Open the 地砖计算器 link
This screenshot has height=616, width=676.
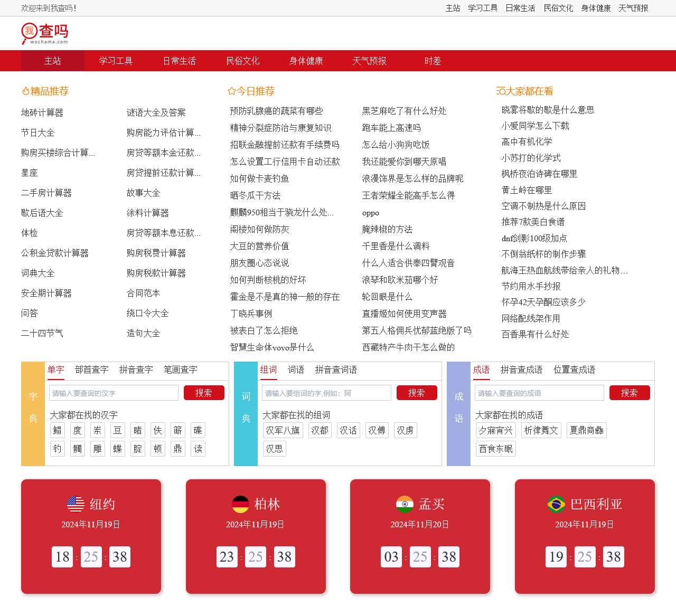[x=42, y=112]
